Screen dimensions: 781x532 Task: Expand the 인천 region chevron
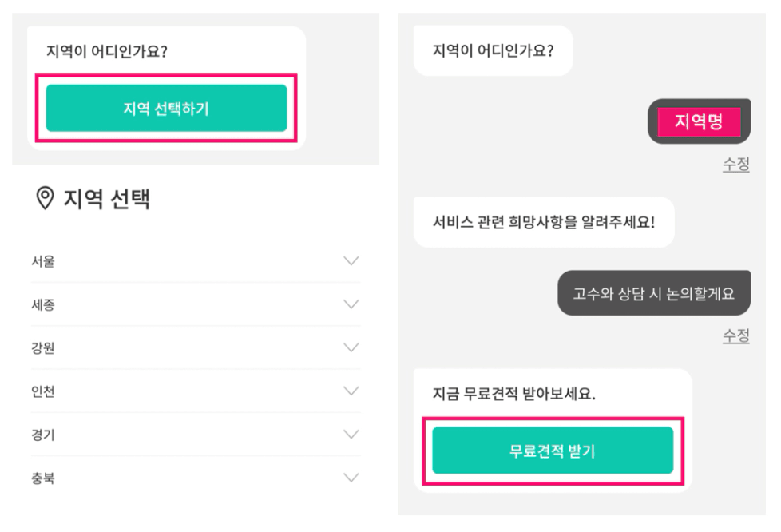click(x=351, y=391)
